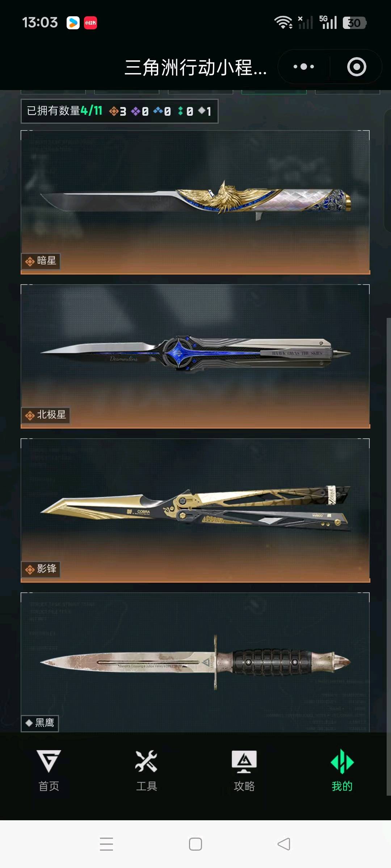Click the 影锋 name label tag
391x868 pixels.
click(41, 569)
